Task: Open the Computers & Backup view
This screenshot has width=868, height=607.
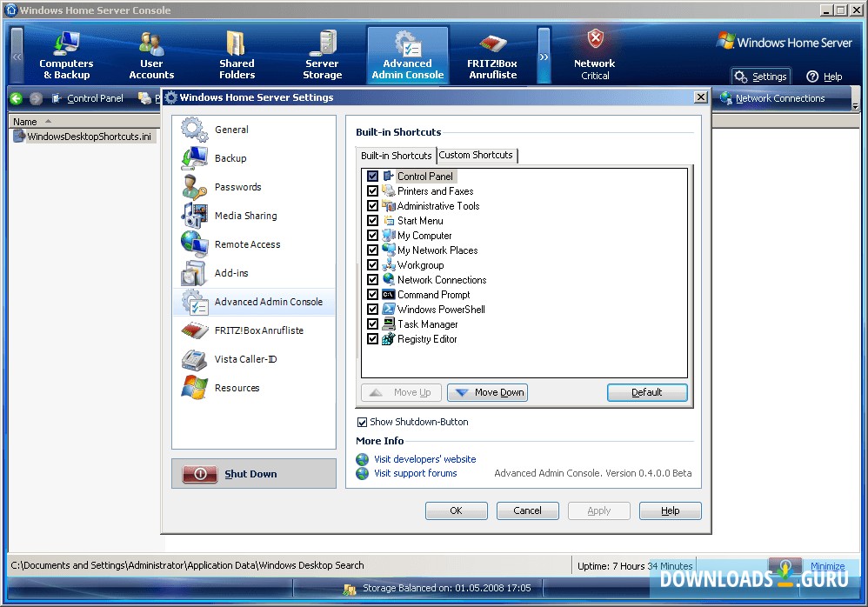Action: pyautogui.click(x=66, y=52)
